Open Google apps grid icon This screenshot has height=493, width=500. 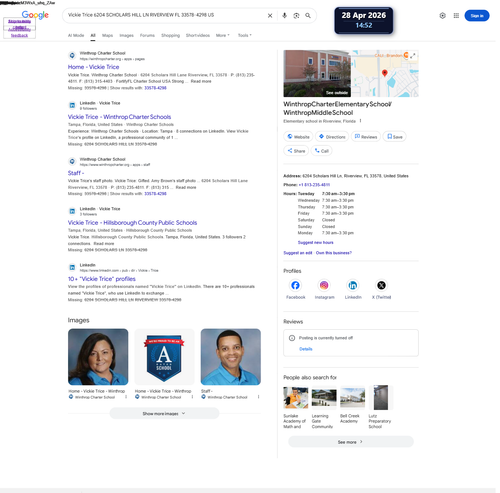(456, 16)
